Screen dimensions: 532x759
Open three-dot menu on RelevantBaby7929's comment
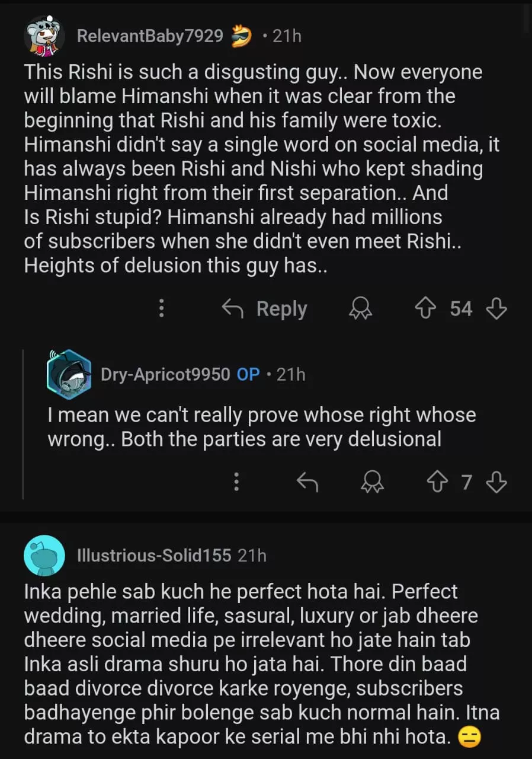click(161, 308)
